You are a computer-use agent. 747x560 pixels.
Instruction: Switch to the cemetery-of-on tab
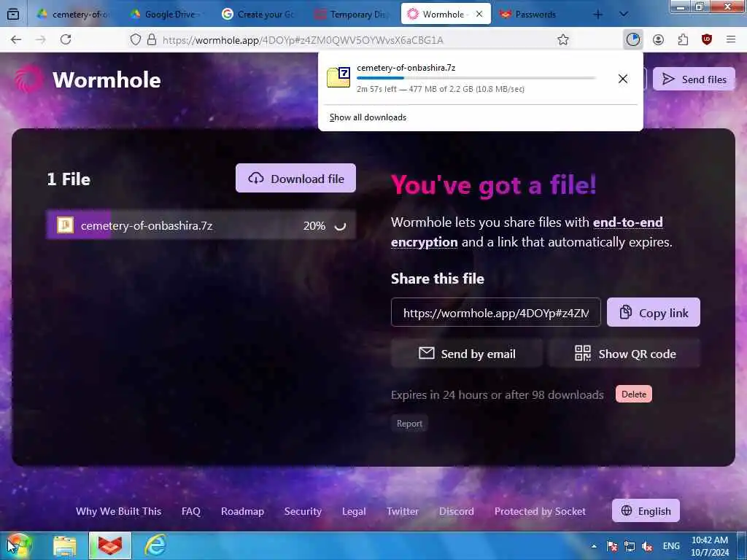pos(74,15)
